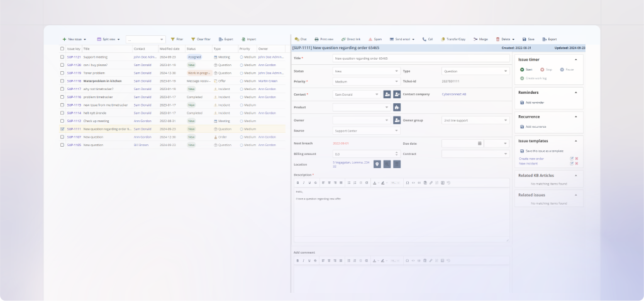Viewport: 644px width, 301px height.
Task: Expand the Priority dropdown set to Medium
Action: pyautogui.click(x=367, y=81)
